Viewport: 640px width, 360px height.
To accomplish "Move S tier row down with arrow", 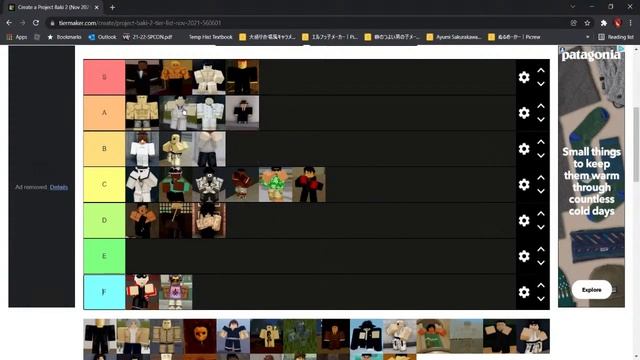I will tap(541, 84).
